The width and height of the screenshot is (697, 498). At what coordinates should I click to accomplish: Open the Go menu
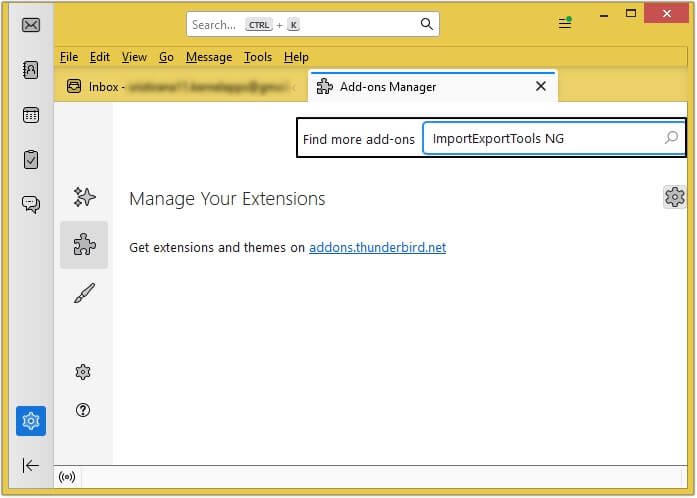click(166, 57)
